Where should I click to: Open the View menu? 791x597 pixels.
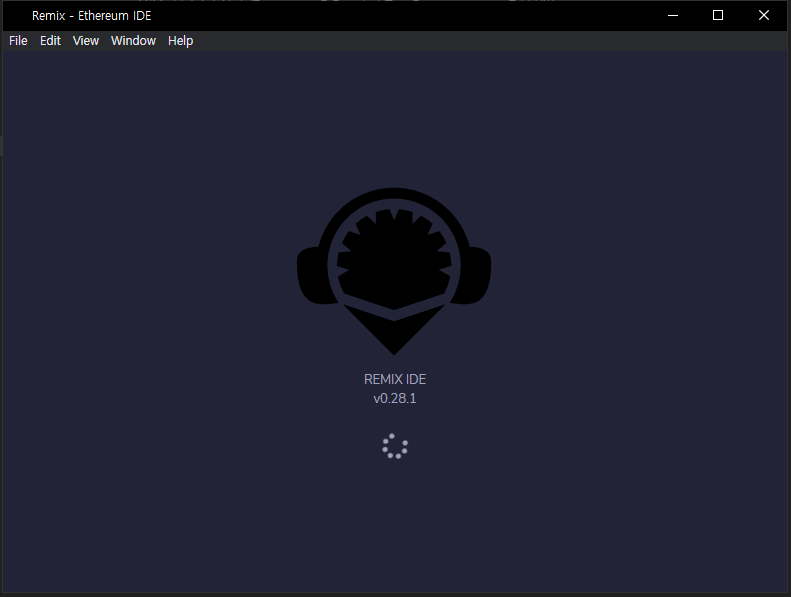[x=86, y=41]
